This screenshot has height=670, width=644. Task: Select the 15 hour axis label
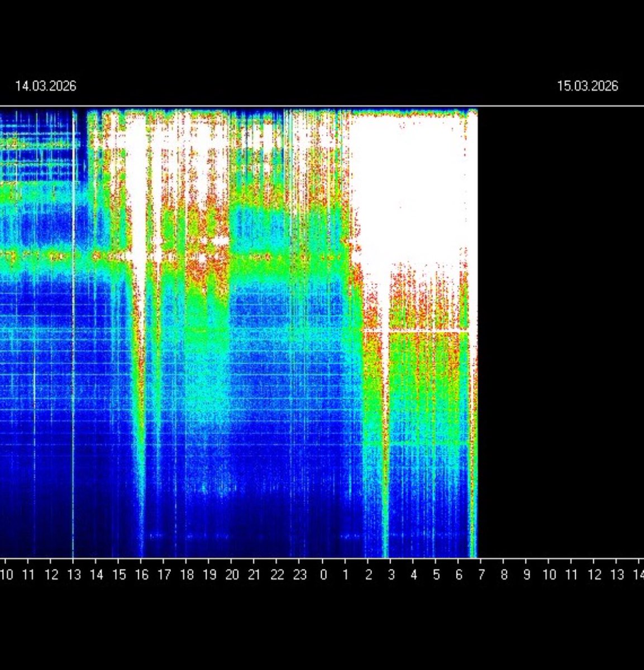[x=119, y=575]
